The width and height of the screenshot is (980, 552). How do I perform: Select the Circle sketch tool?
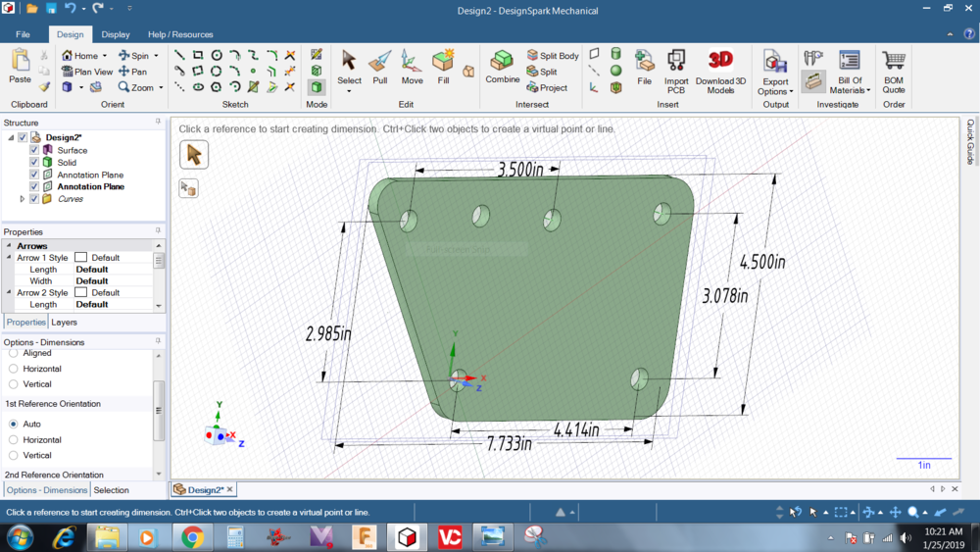tap(217, 56)
